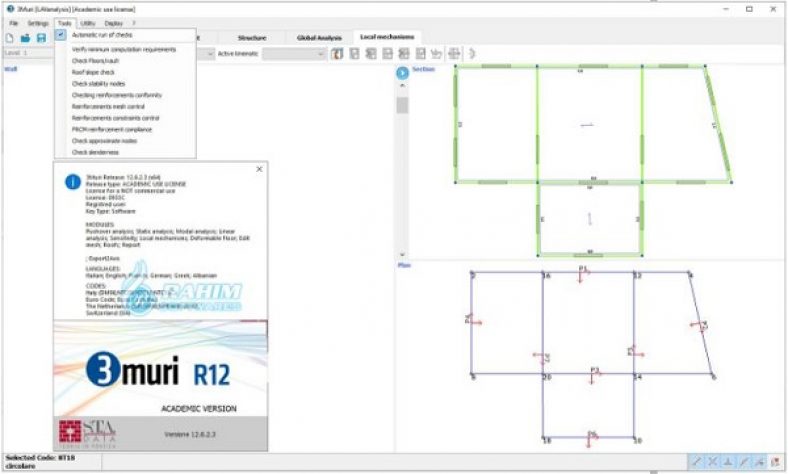
Task: Click the Plan view label
Action: 404,265
